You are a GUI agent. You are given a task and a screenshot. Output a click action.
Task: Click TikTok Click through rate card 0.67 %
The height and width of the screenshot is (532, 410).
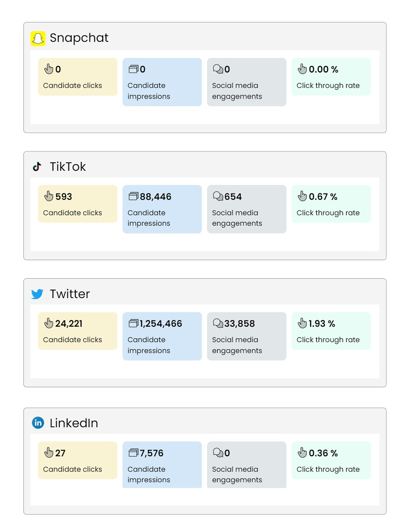tap(331, 204)
